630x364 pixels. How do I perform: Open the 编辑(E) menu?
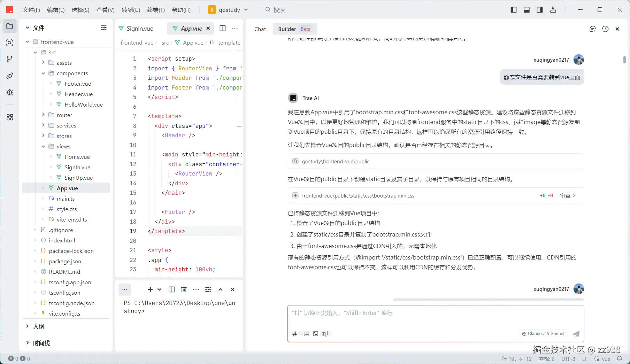pos(56,10)
